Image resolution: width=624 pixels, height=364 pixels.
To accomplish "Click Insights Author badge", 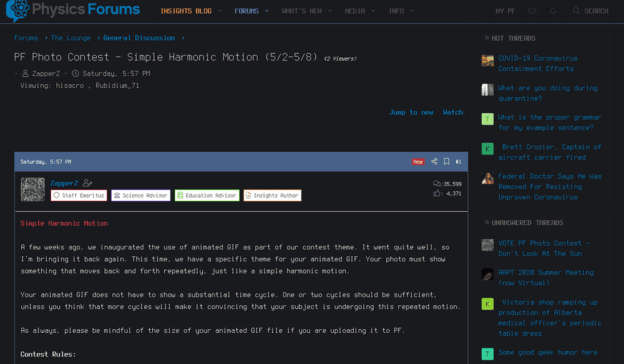I will [x=272, y=195].
